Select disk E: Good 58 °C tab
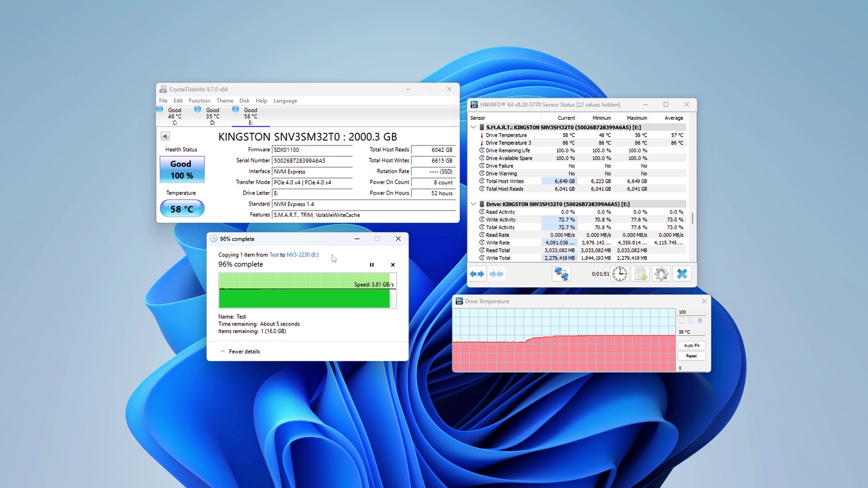The height and width of the screenshot is (488, 868). [251, 116]
